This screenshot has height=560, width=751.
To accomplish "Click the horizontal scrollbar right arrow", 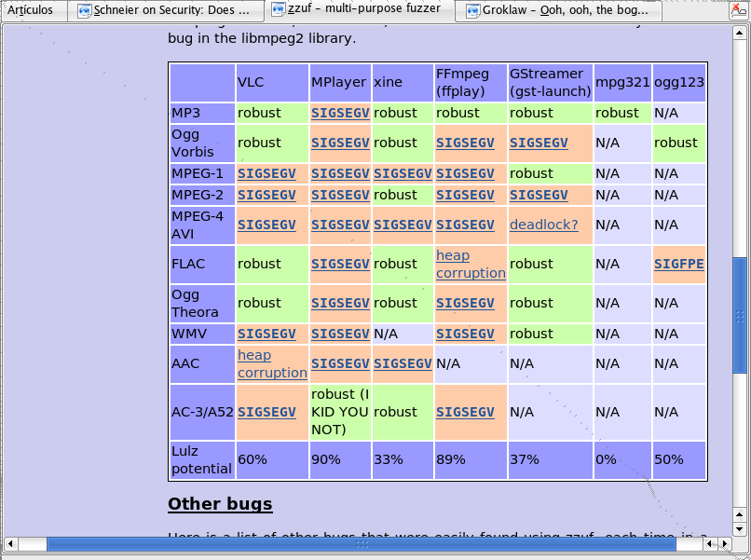I will coord(725,544).
